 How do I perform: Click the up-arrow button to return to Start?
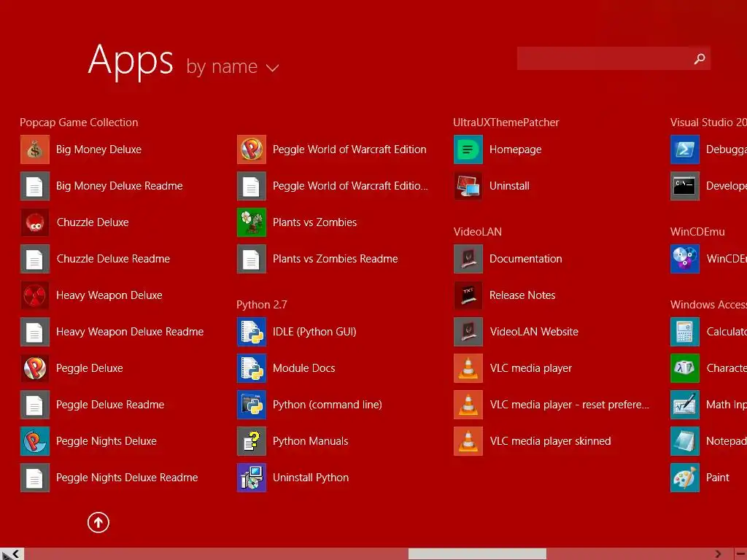point(98,523)
